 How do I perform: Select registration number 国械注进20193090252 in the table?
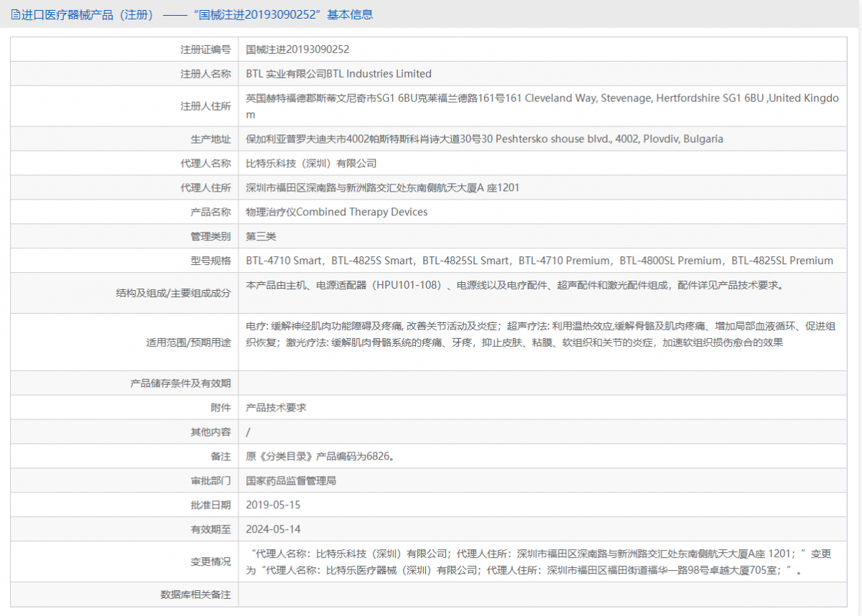297,50
